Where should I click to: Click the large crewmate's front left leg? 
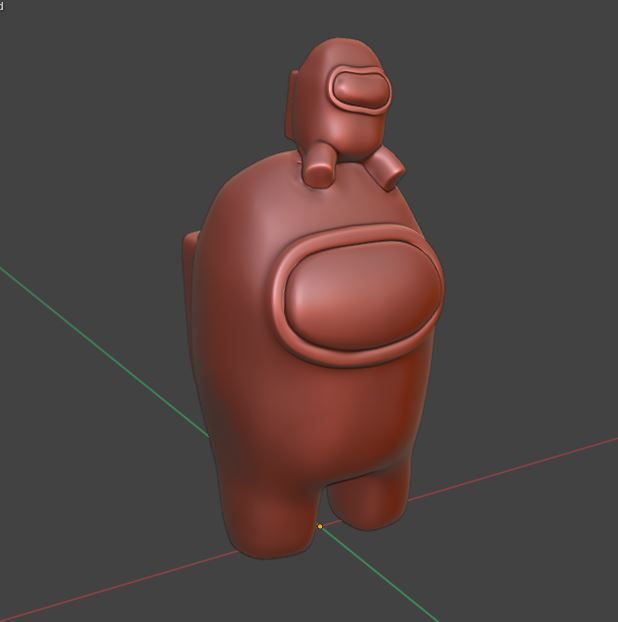[271, 516]
